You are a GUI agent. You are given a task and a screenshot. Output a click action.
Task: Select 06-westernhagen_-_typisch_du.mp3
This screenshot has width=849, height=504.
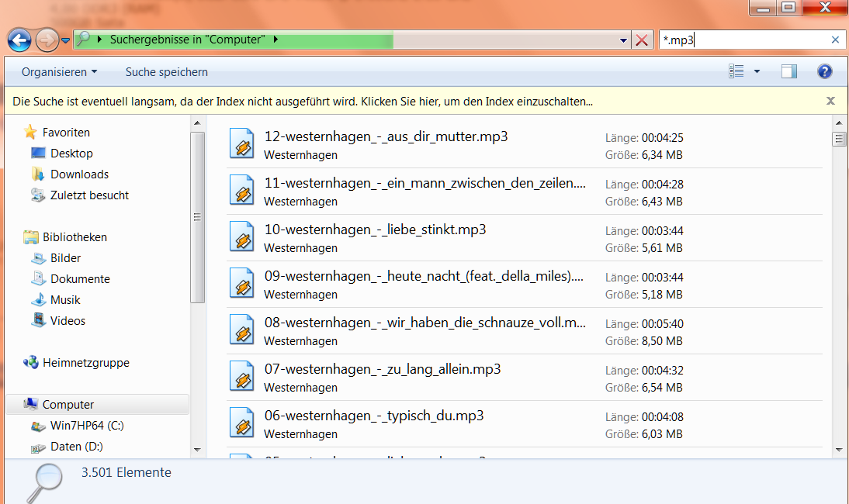tap(524, 424)
